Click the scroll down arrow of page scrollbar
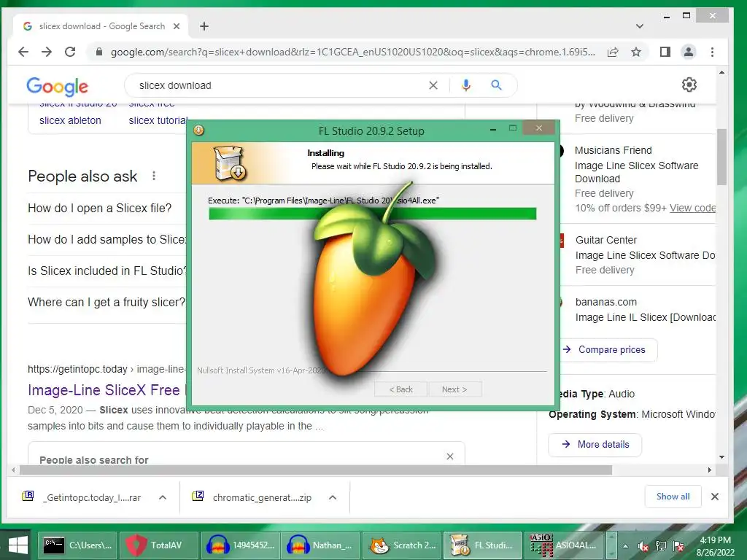This screenshot has width=747, height=560. (721, 457)
